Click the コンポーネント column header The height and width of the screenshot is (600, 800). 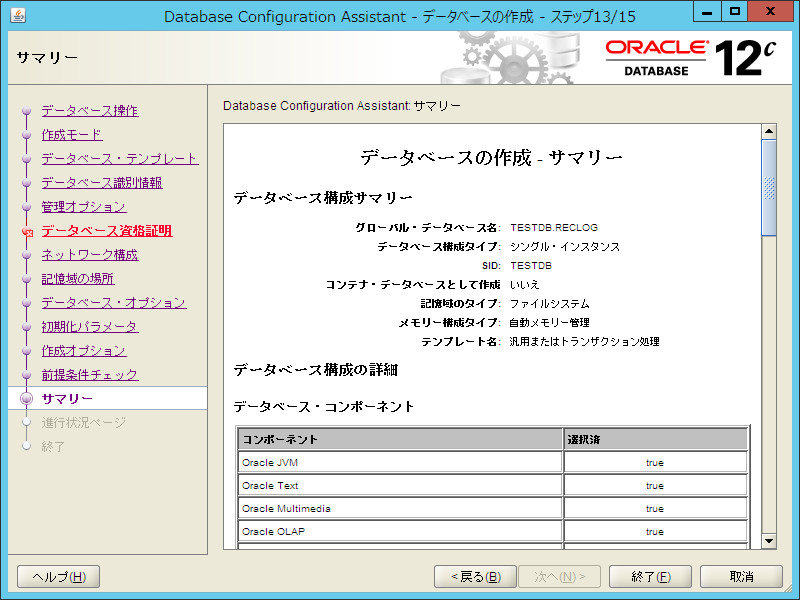tap(400, 439)
